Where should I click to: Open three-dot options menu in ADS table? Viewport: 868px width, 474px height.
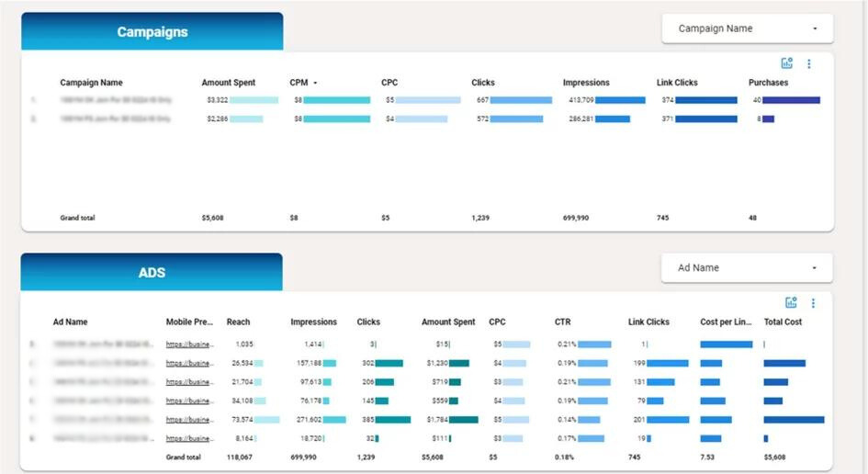(x=812, y=303)
